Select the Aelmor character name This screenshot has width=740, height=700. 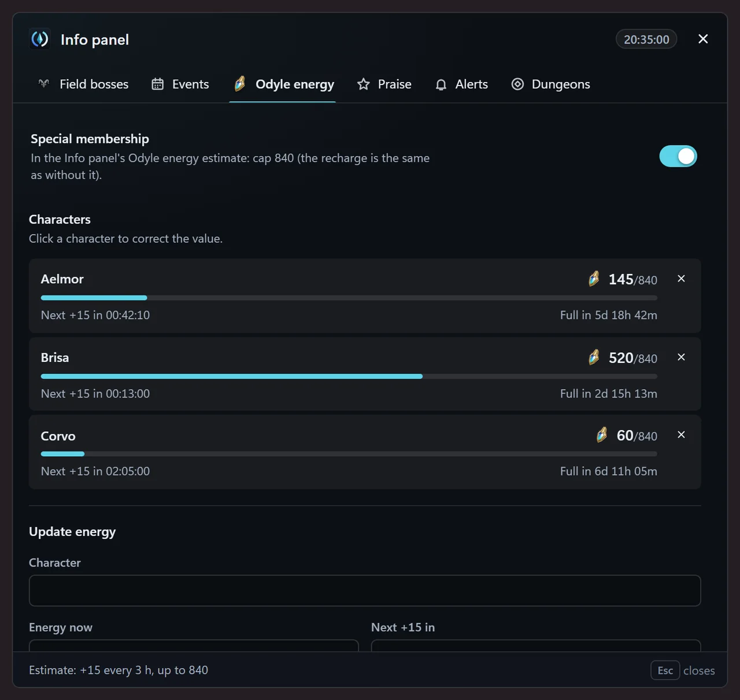click(62, 279)
